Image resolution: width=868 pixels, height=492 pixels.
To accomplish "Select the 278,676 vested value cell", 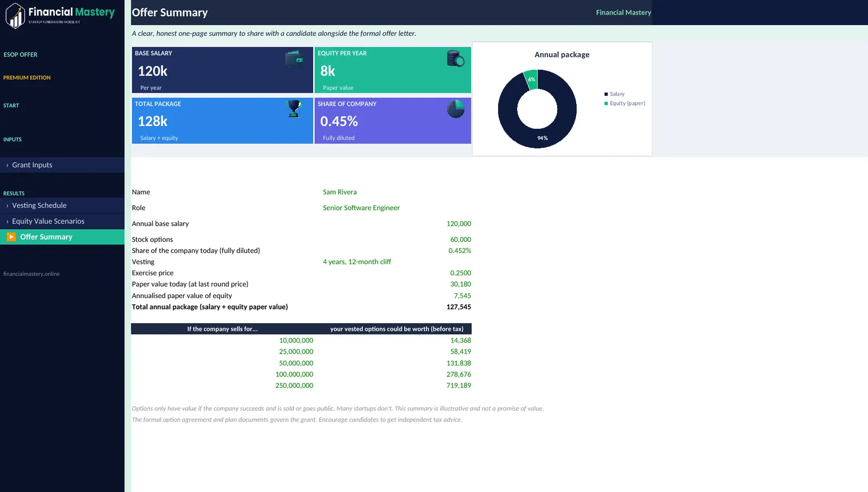I will coord(458,374).
